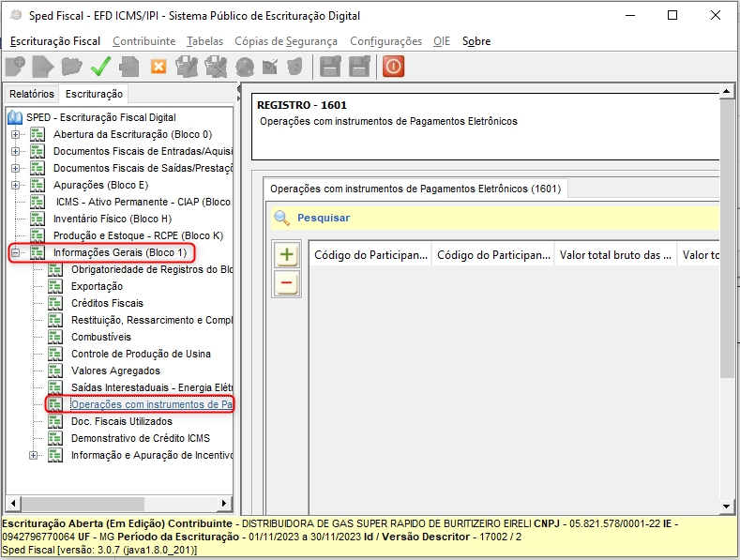Expand Abertura da Escrituração (Bloco 0)
Viewport: 740px width, 560px height.
16,134
